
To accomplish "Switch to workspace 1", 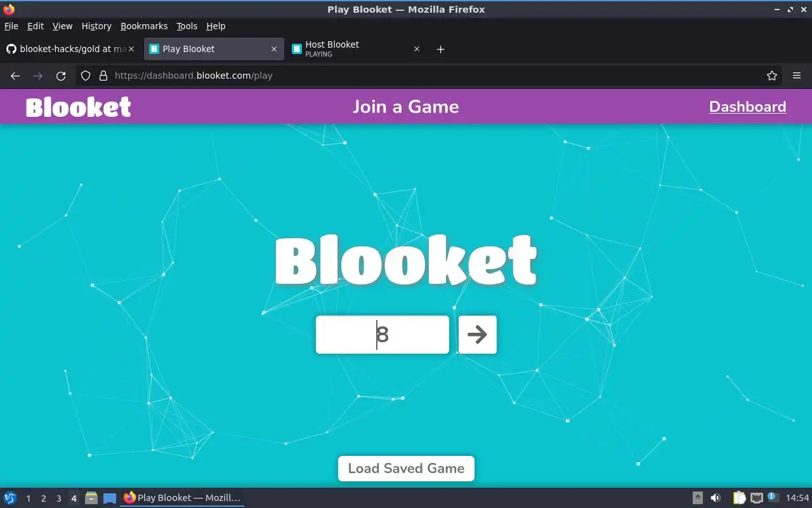I will [x=28, y=498].
